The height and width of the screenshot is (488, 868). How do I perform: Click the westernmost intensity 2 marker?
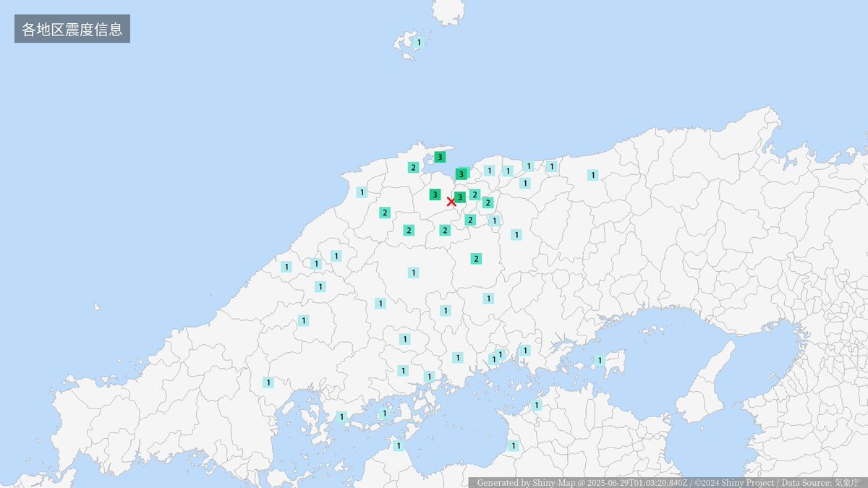pos(385,213)
